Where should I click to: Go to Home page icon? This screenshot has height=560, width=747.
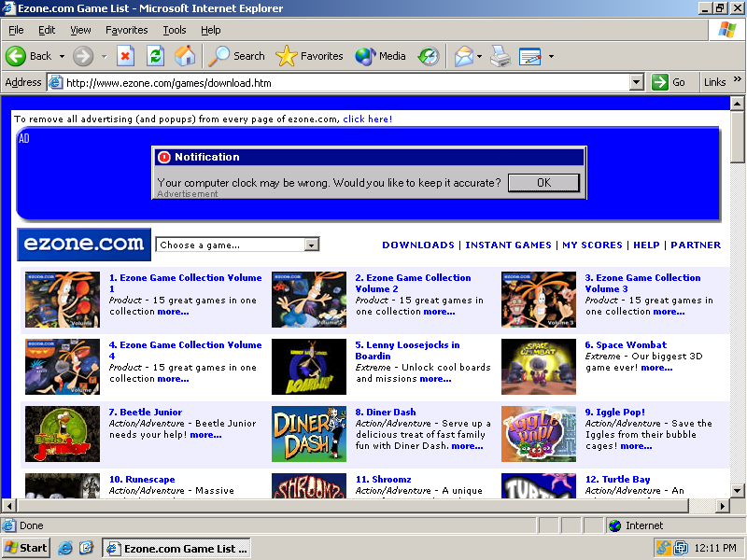coord(185,56)
